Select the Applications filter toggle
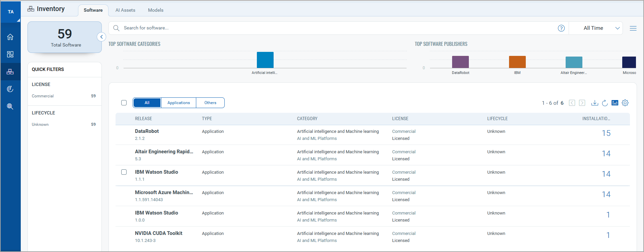Viewport: 644px width, 252px height. pyautogui.click(x=178, y=103)
